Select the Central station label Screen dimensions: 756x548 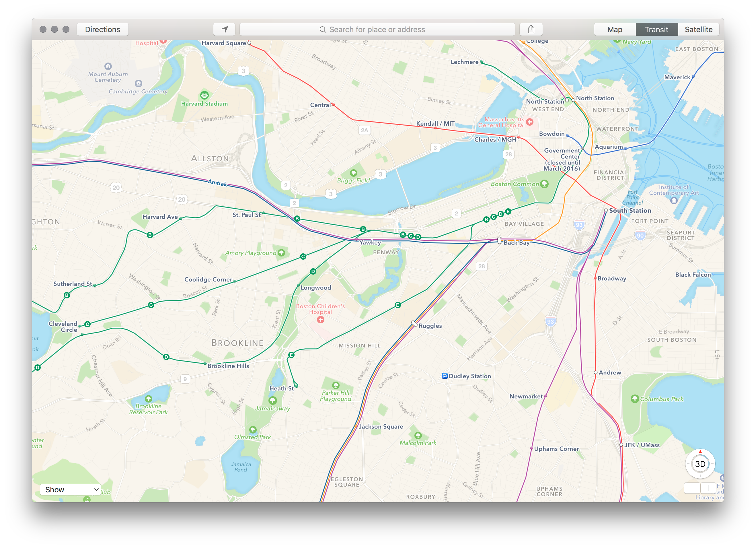coord(320,105)
